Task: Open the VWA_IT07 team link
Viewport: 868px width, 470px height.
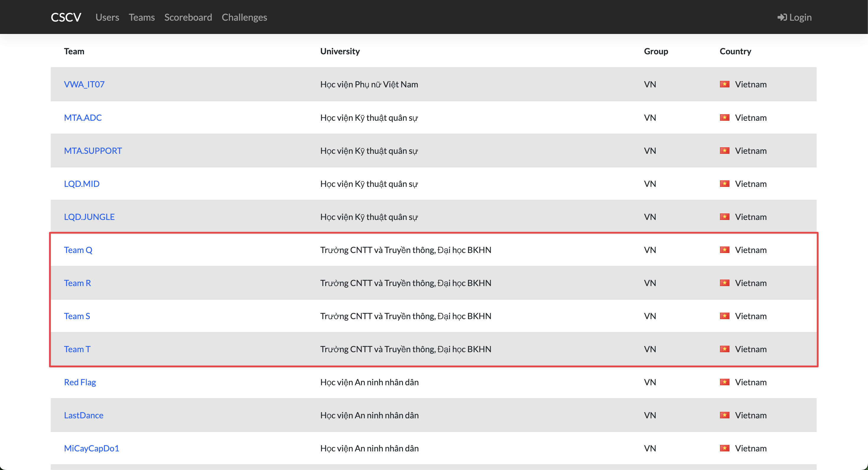Action: pos(84,84)
